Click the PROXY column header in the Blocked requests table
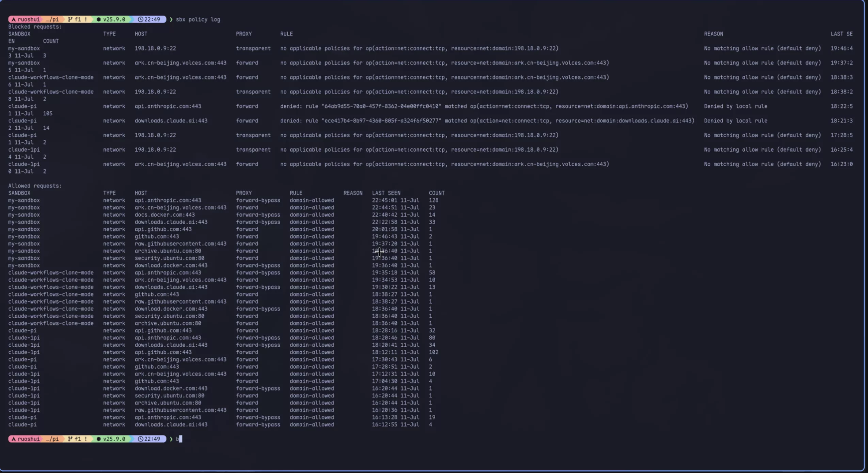 (244, 34)
